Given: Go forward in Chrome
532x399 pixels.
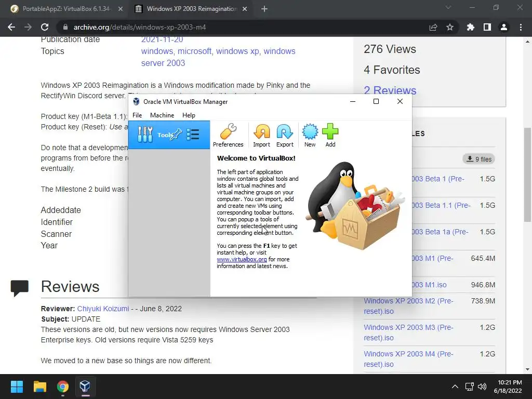Looking at the screenshot, I should click(28, 27).
